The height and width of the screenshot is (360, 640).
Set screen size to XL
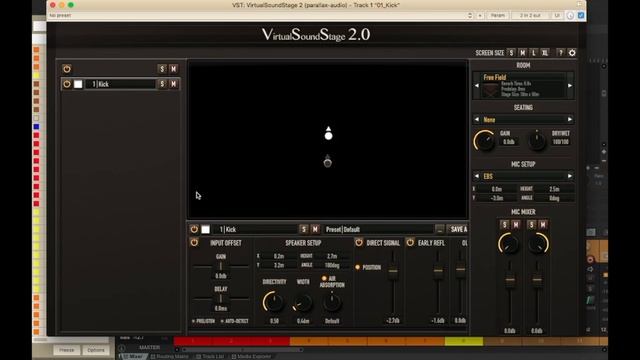[x=545, y=53]
